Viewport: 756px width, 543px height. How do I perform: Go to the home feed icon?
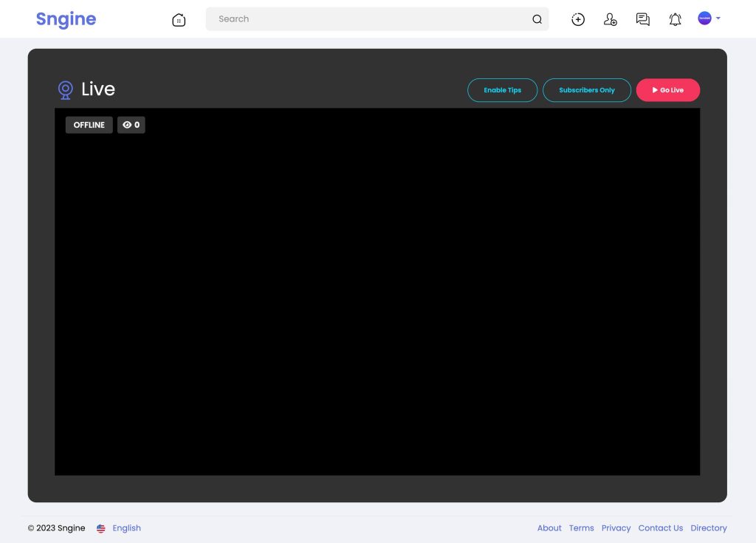(179, 20)
